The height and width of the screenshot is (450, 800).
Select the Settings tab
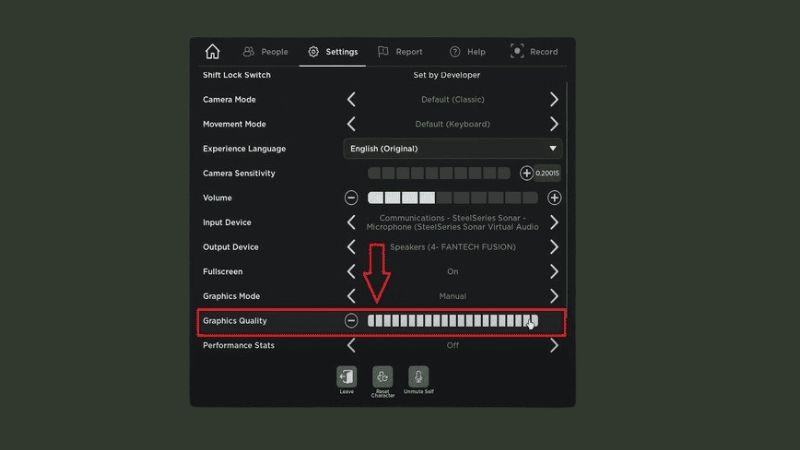333,52
